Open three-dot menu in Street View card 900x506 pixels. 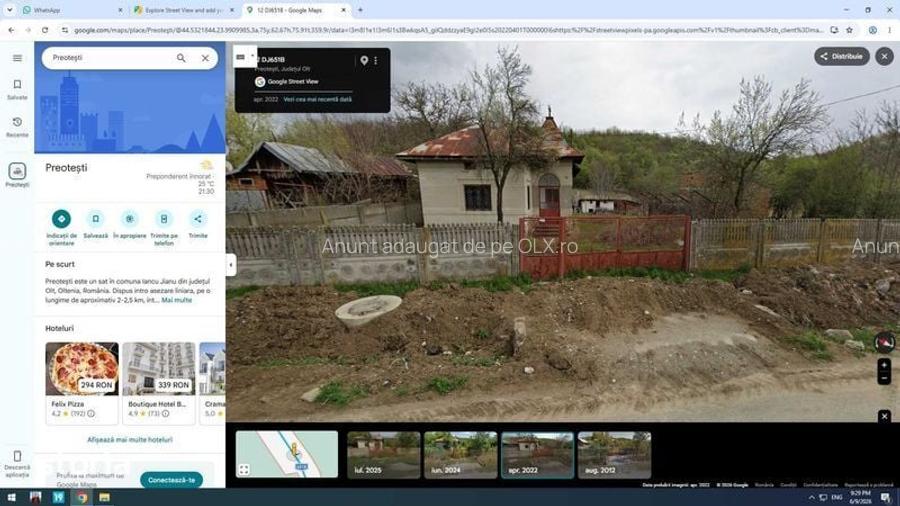coord(376,60)
